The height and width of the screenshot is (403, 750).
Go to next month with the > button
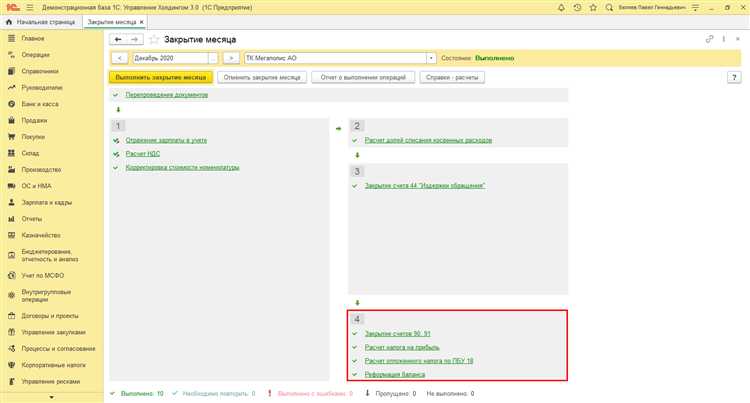(231, 58)
